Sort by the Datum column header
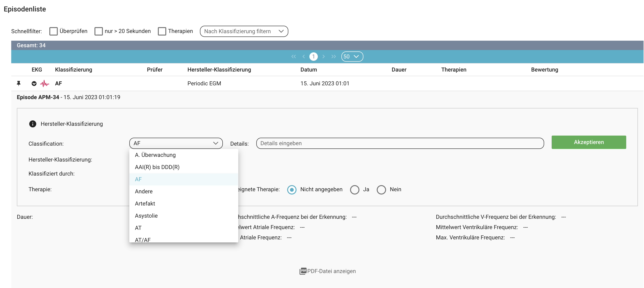 point(308,69)
